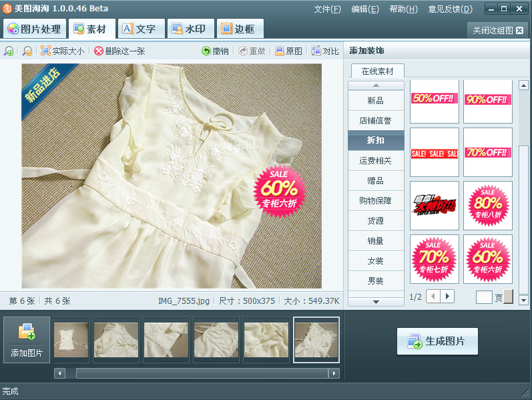Insert the 90%OFF sticker

[x=487, y=102]
